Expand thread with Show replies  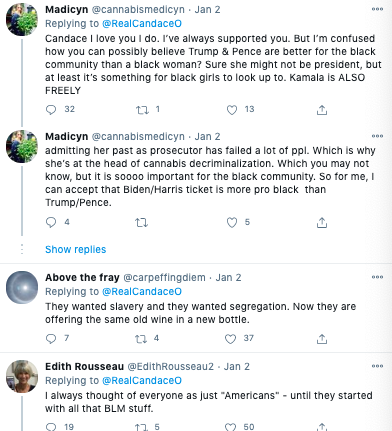pos(76,249)
